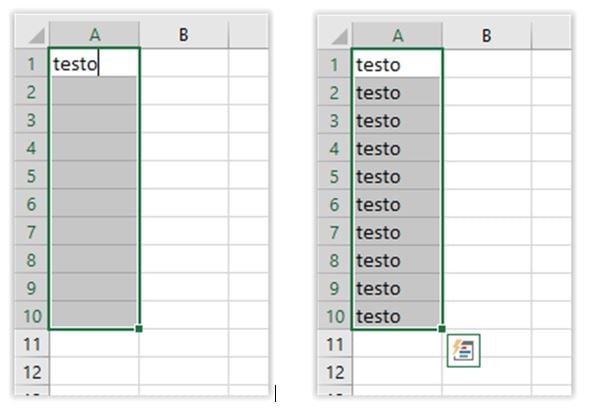Open the Quick Analysis icon below the filled range
Screen dimensions: 592x414
coord(463,351)
